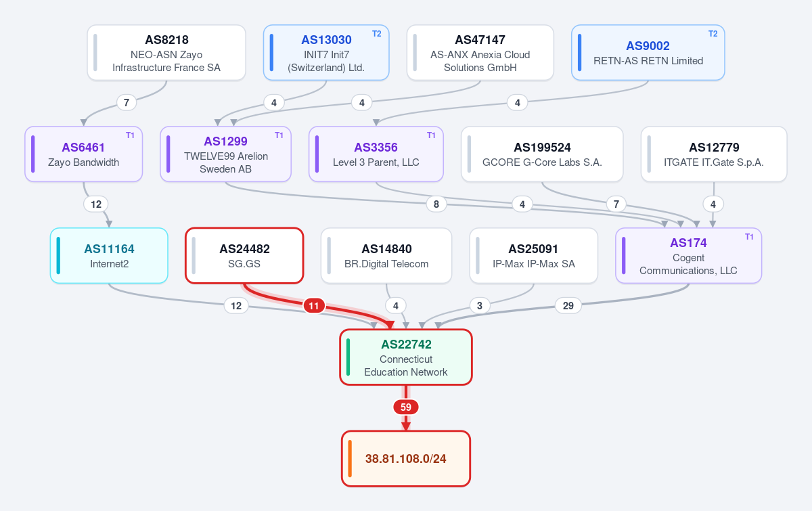This screenshot has width=812, height=511.
Task: Select the AS12779 ITGATE node
Action: 714,154
